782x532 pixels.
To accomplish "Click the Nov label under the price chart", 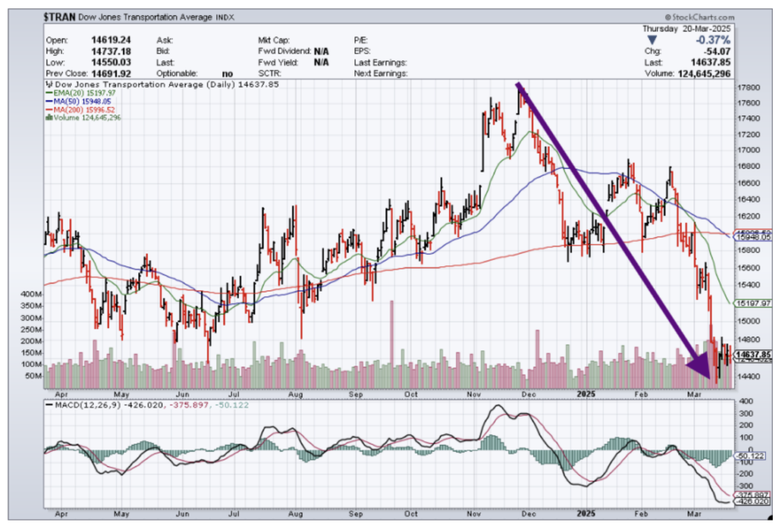I will click(x=473, y=395).
